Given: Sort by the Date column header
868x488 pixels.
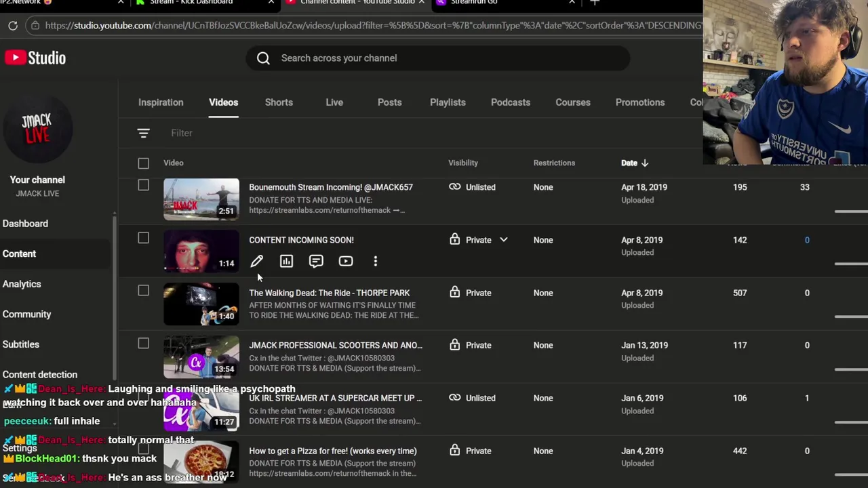Looking at the screenshot, I should [x=629, y=163].
